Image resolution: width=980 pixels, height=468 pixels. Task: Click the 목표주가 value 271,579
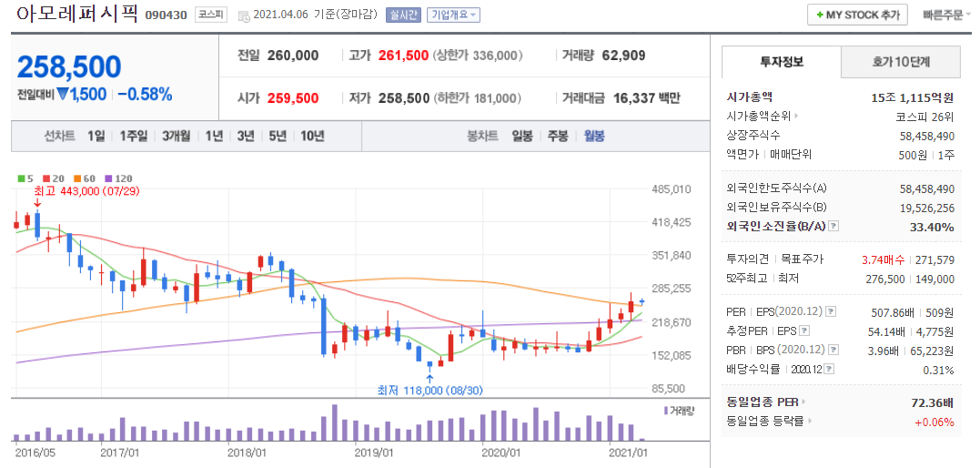click(x=935, y=259)
